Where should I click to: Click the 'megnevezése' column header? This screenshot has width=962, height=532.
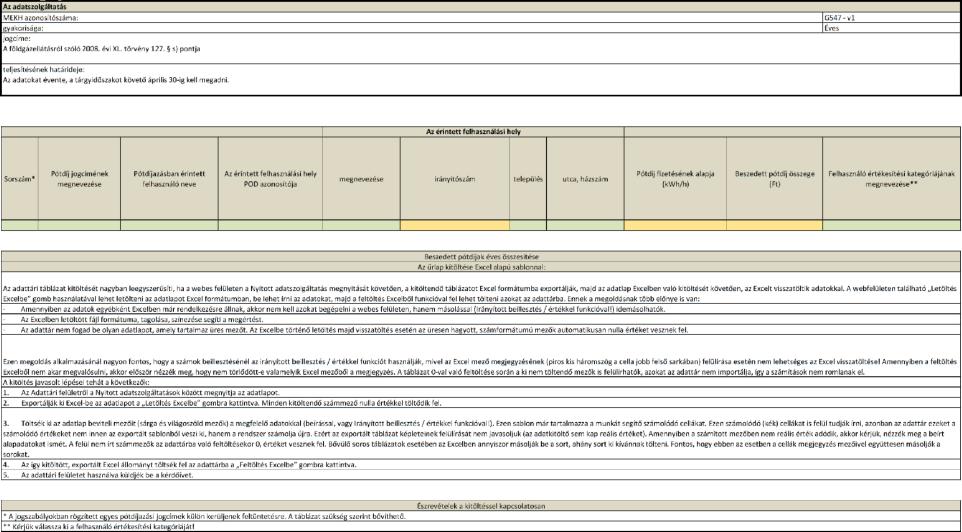tap(361, 176)
